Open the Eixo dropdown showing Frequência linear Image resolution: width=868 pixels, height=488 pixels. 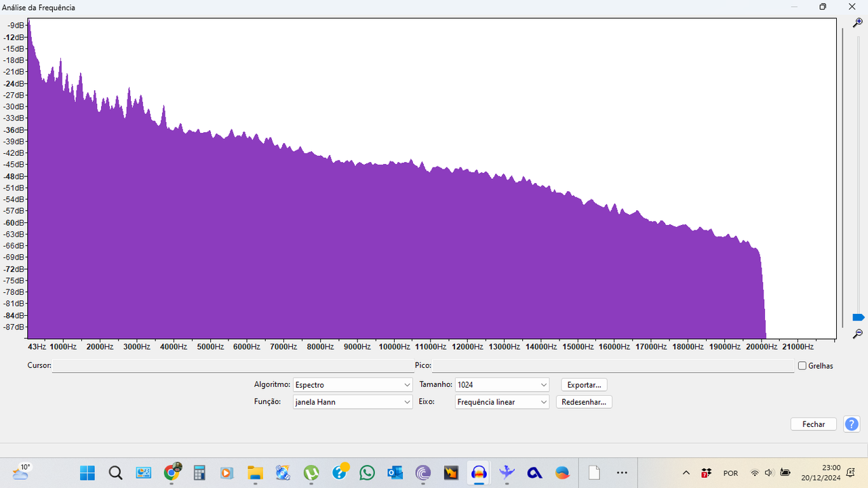502,402
